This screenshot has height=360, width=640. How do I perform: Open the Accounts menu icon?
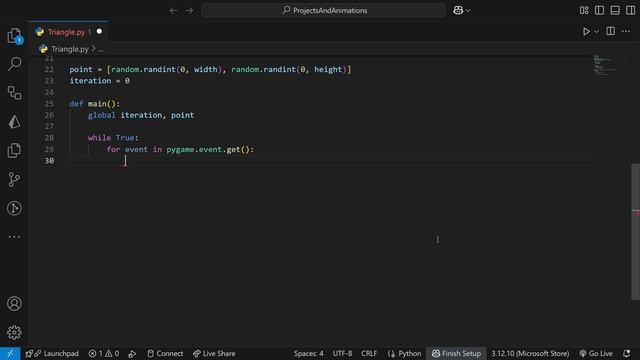[14, 304]
